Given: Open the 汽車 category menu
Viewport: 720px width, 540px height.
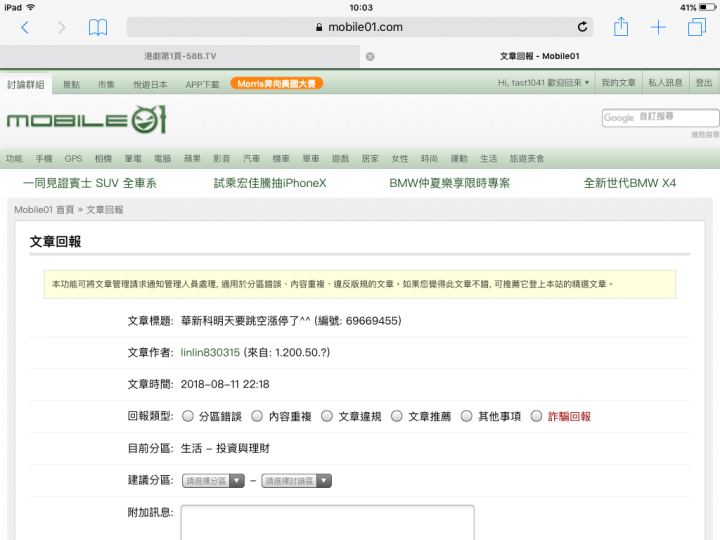Looking at the screenshot, I should 252,158.
